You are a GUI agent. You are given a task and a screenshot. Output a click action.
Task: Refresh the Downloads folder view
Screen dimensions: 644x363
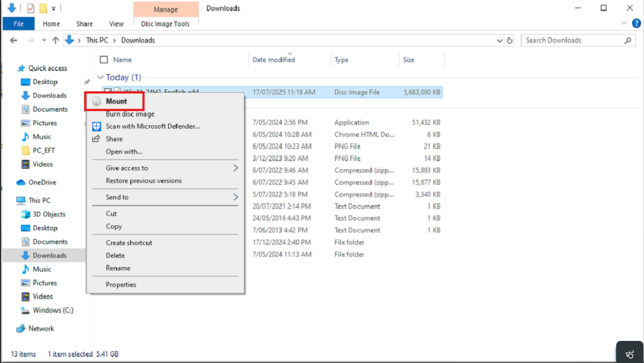coord(510,40)
